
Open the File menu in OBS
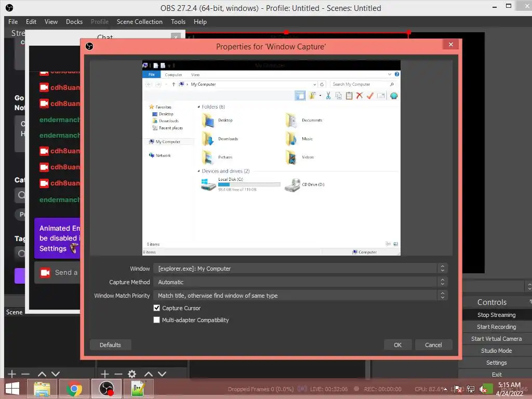click(13, 22)
